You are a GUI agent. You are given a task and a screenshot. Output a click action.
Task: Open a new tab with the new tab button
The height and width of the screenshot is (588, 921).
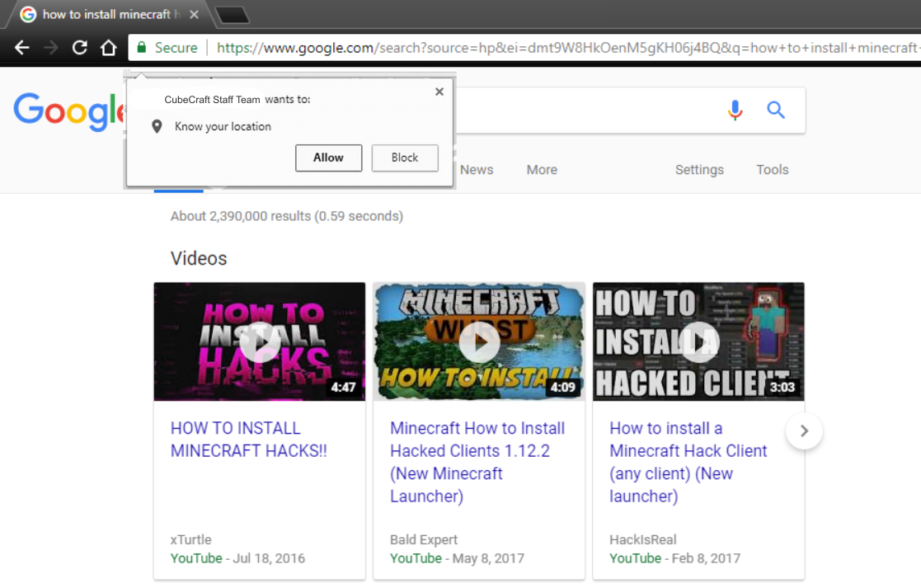pyautogui.click(x=233, y=16)
